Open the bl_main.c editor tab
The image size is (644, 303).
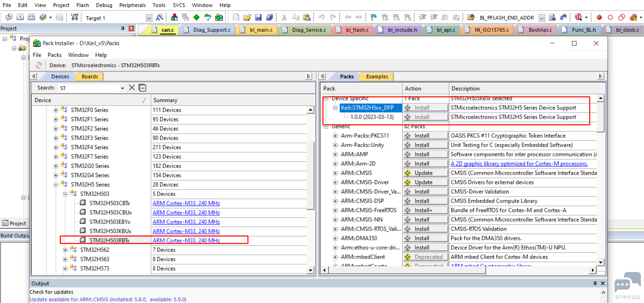point(257,30)
